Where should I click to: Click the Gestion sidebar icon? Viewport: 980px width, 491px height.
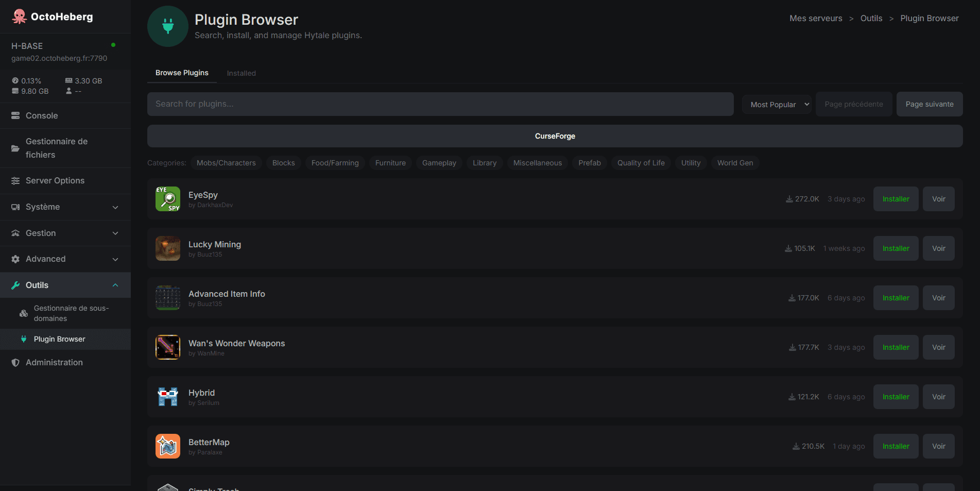tap(15, 233)
